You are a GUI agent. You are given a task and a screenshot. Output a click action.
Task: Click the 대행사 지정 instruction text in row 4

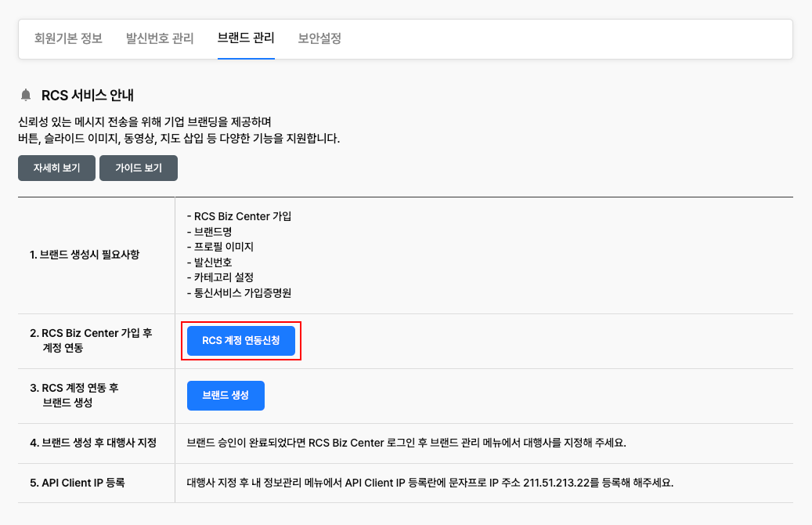tap(406, 444)
